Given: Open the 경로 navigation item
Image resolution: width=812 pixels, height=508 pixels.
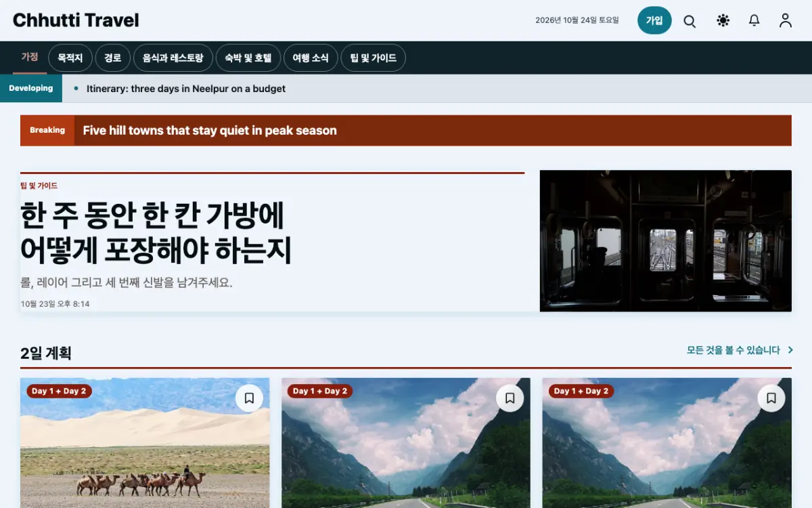Looking at the screenshot, I should (x=112, y=58).
